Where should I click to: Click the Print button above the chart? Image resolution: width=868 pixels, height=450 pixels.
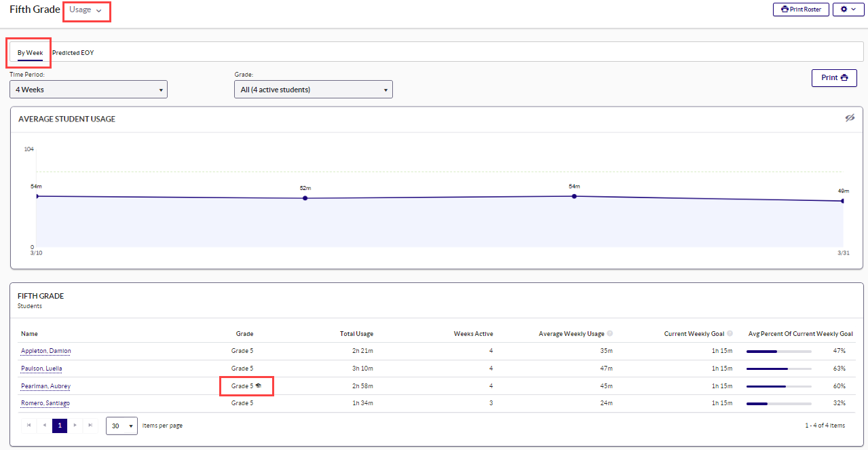[x=834, y=77]
